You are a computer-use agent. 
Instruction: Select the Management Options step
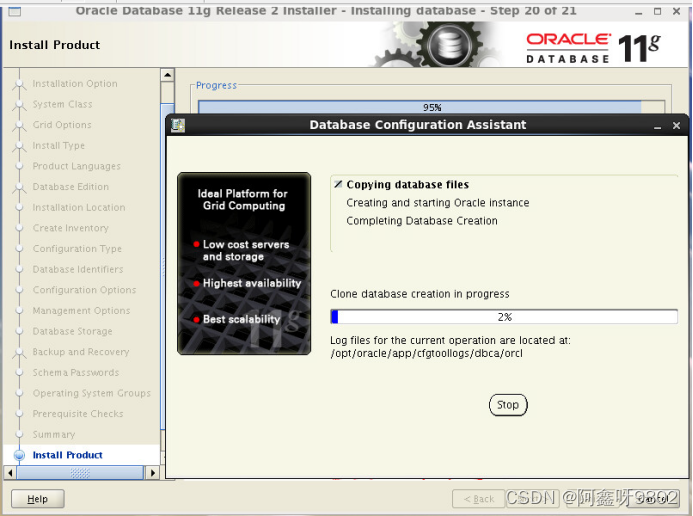coord(81,311)
